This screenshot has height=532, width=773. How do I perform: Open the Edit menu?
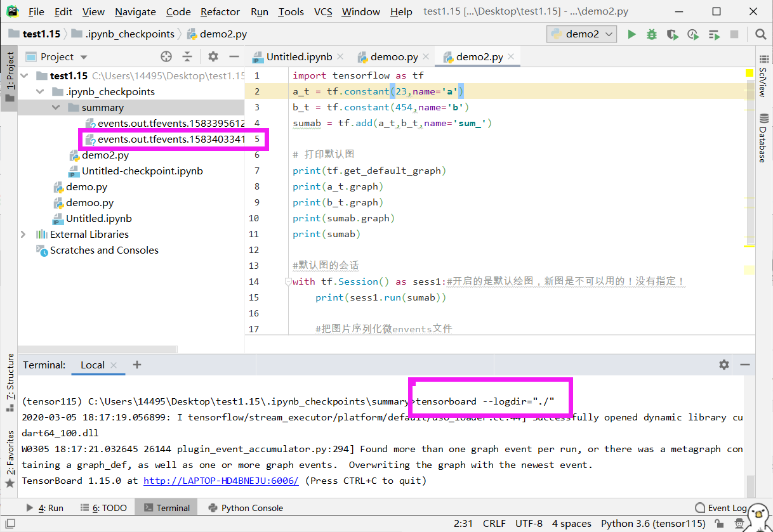click(63, 12)
